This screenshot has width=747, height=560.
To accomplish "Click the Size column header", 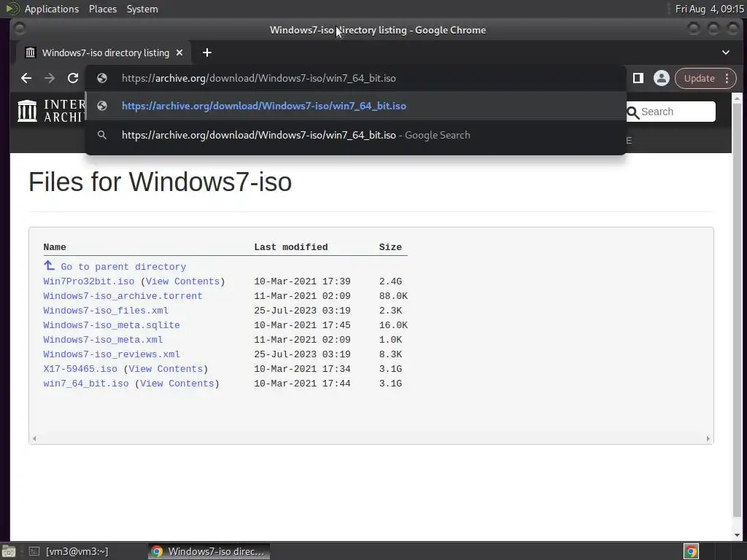I will click(x=390, y=247).
